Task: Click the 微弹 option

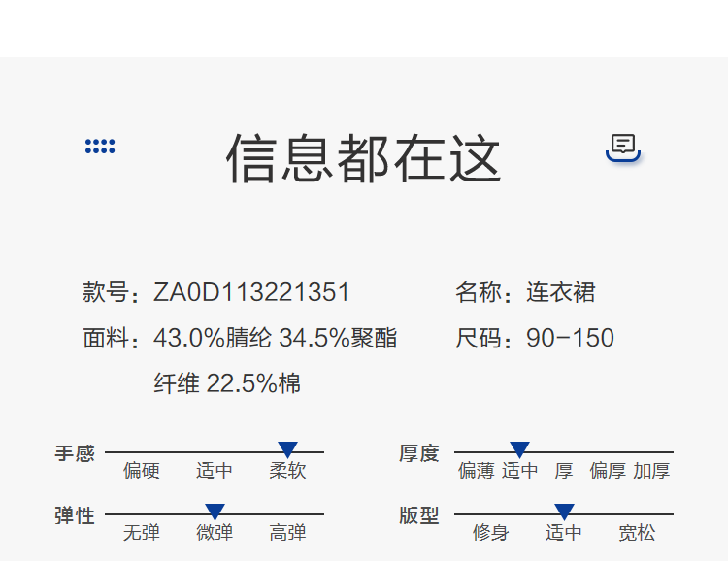Action: [x=215, y=533]
